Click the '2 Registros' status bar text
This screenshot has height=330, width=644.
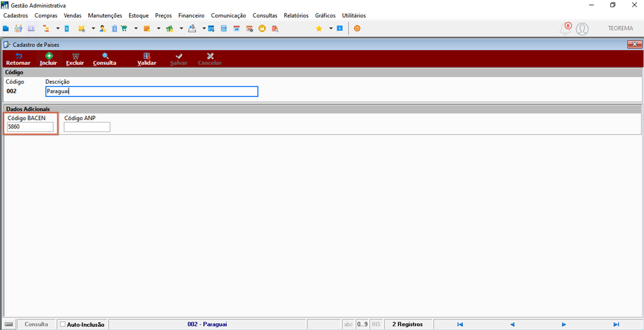click(408, 324)
